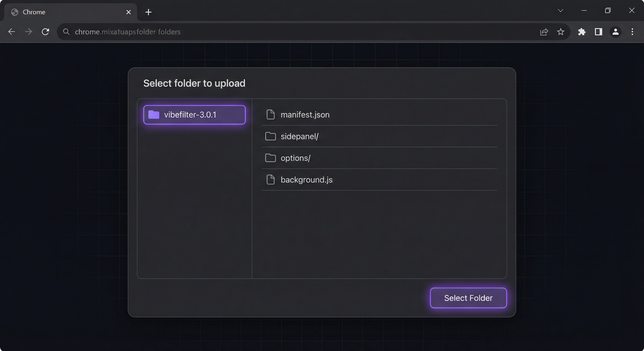Image resolution: width=644 pixels, height=351 pixels.
Task: Click the forward navigation arrow
Action: [29, 32]
